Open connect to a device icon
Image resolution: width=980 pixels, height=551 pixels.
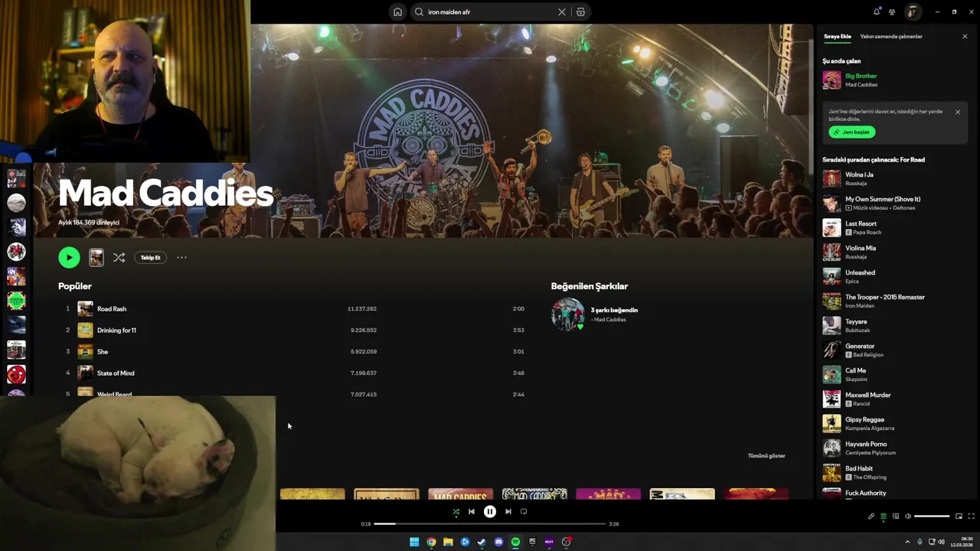(x=895, y=516)
